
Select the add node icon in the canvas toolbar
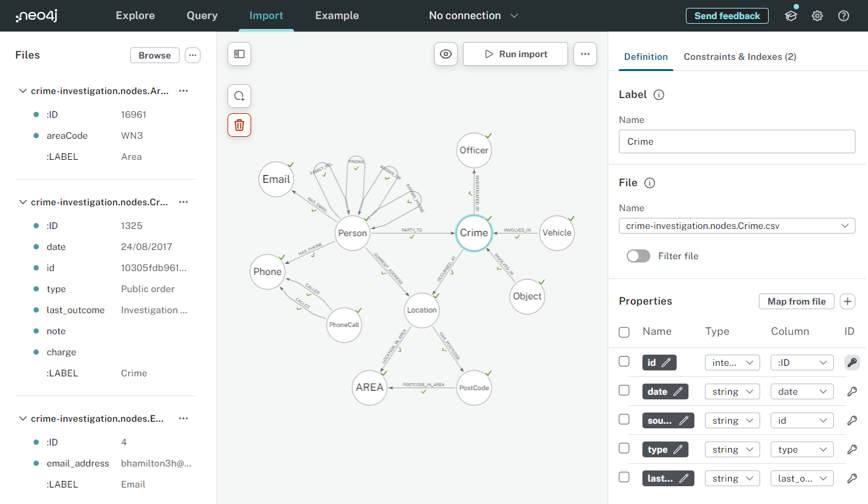tap(239, 96)
